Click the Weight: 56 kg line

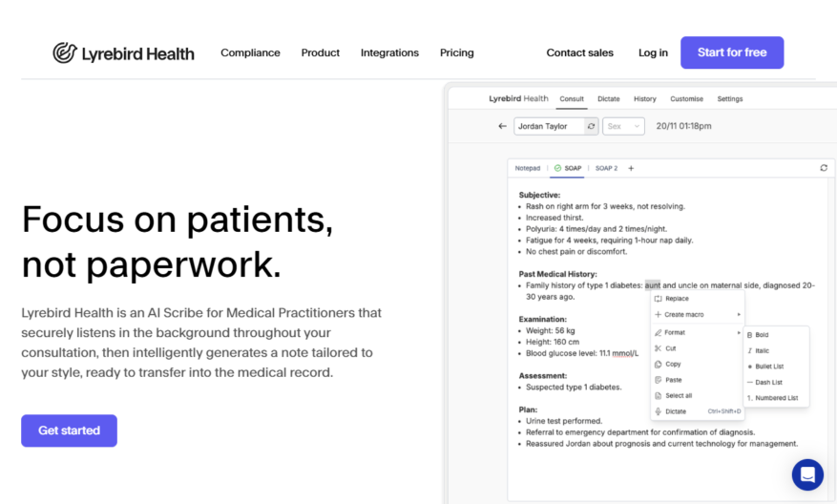click(x=551, y=330)
